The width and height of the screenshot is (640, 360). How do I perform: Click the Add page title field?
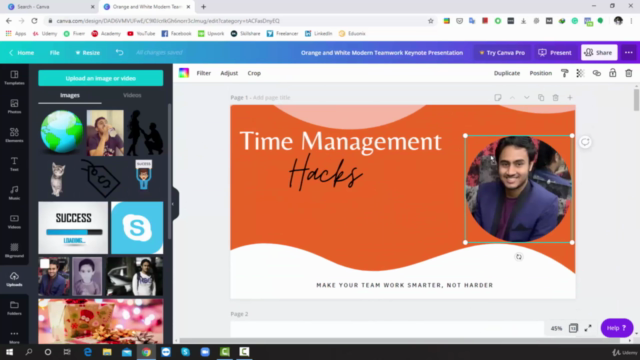click(271, 98)
